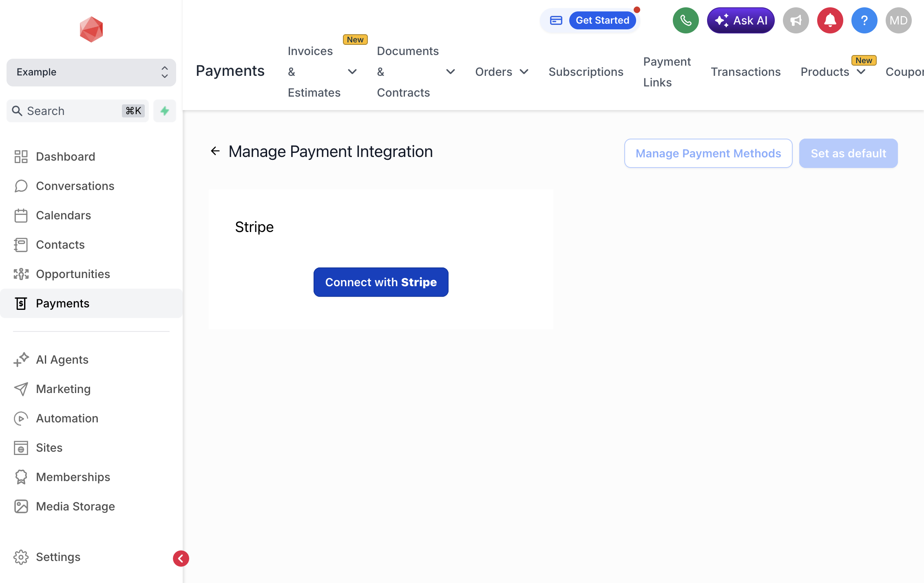Click the green phone dialer icon

pos(686,20)
